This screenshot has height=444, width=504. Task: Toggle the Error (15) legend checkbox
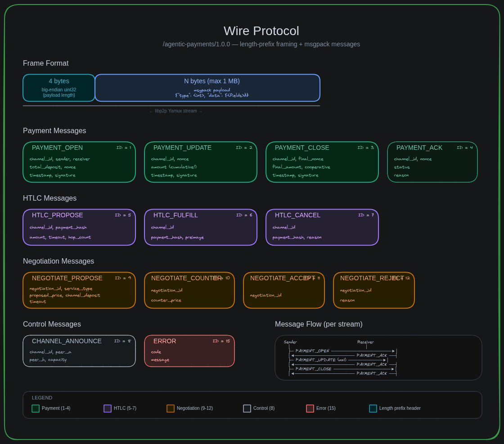[x=310, y=408]
